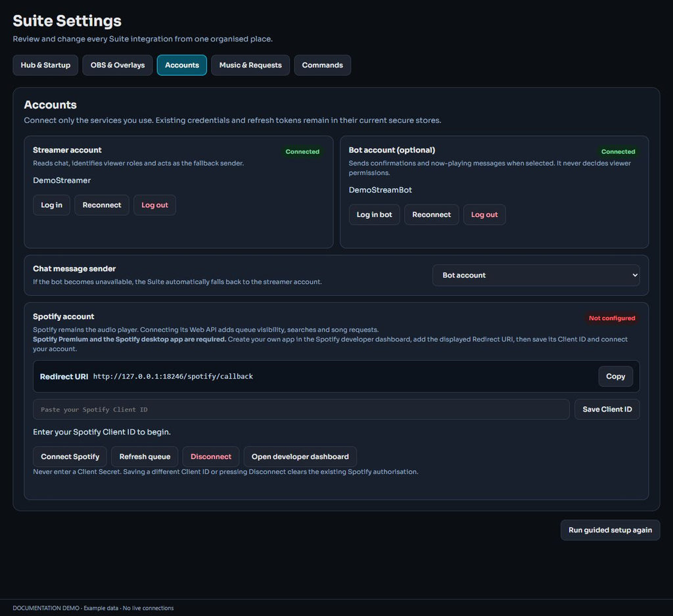Click the DemoStreamBot account name
673x616 pixels.
point(381,190)
